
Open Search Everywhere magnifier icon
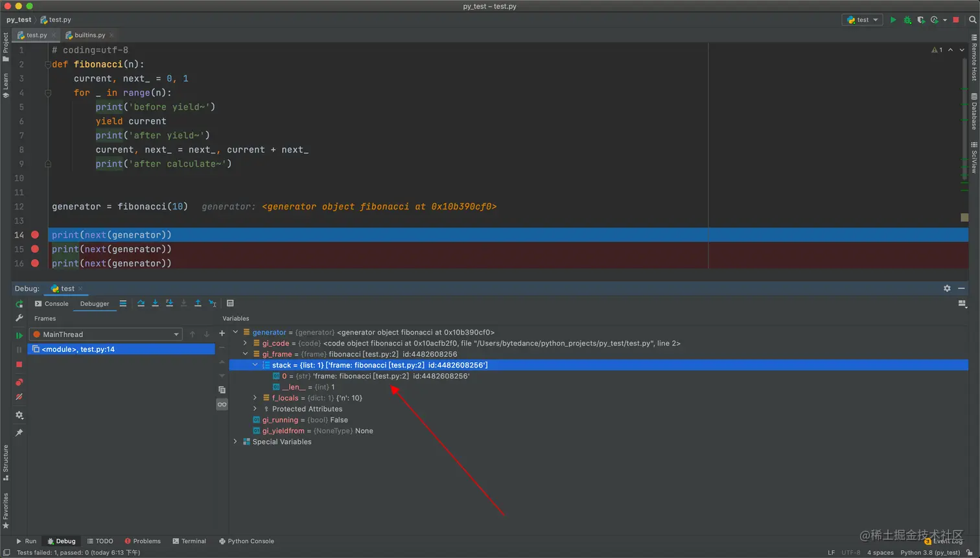972,20
